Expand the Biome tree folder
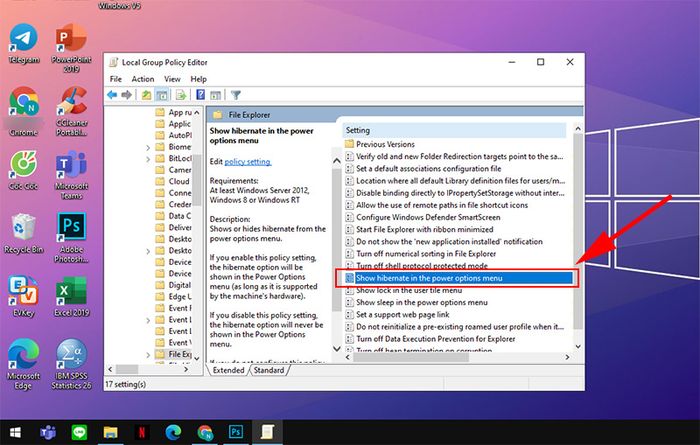 148,147
